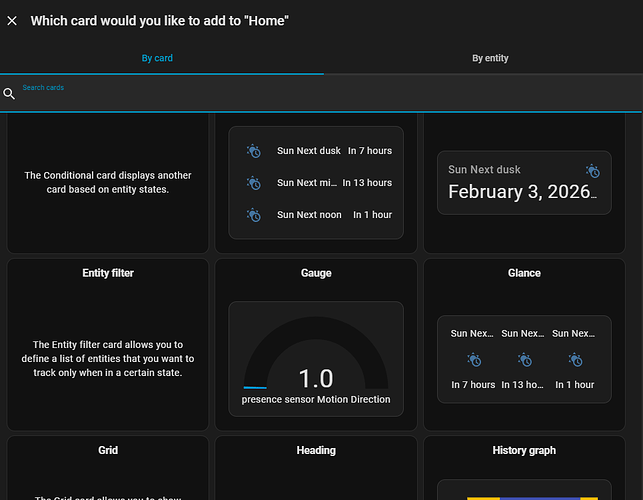643x500 pixels.
Task: Click the sun icon in Entity card preview
Action: [x=593, y=171]
